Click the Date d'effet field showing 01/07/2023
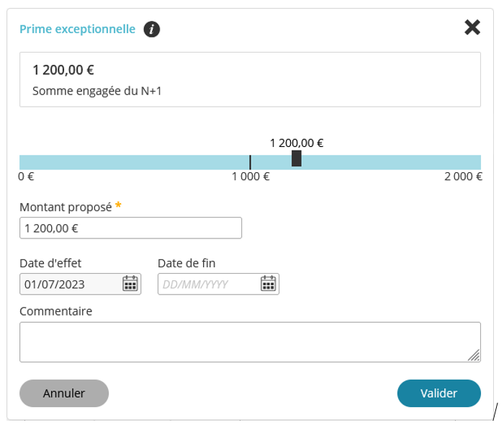This screenshot has height=433, width=504. coord(70,284)
